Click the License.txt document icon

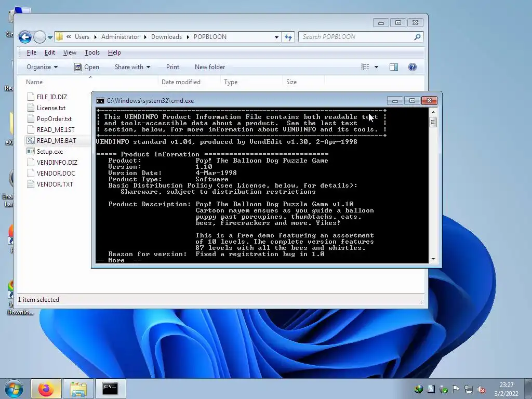[x=31, y=108]
